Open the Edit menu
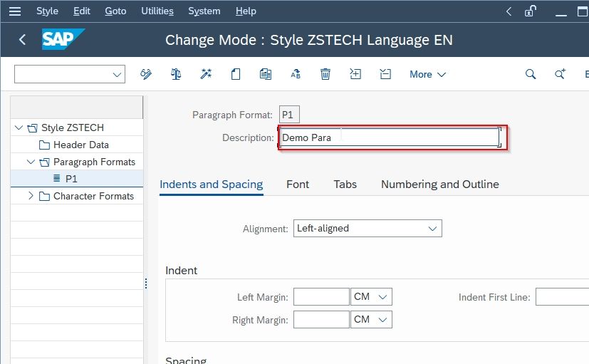Screen dimensions: 589x364 click(x=81, y=11)
